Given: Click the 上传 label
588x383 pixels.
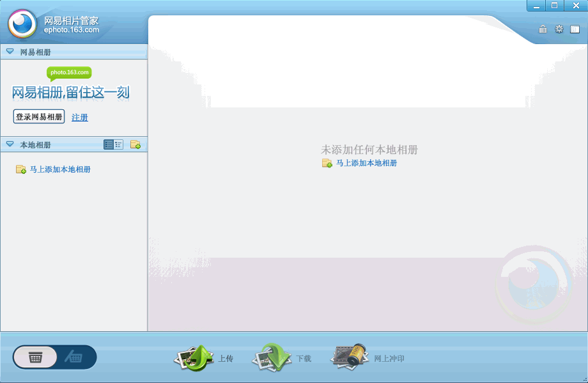Looking at the screenshot, I should click(226, 359).
